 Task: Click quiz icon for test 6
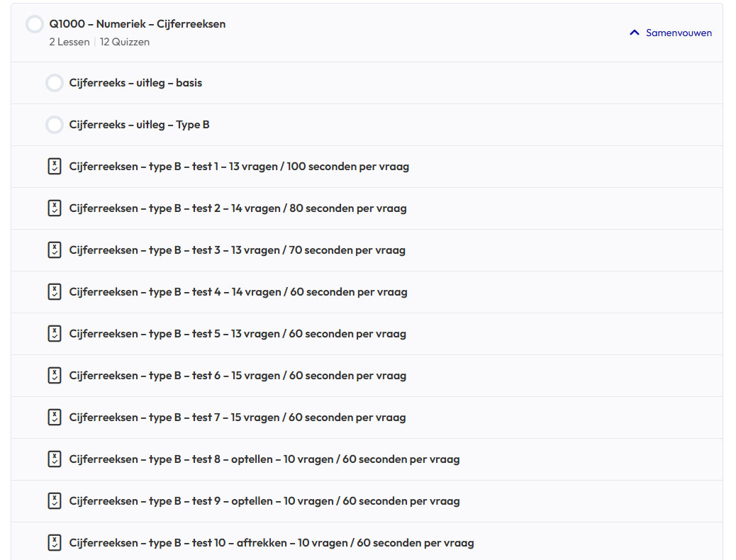click(x=55, y=376)
